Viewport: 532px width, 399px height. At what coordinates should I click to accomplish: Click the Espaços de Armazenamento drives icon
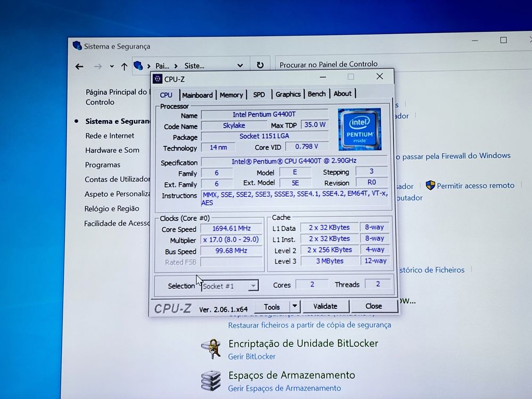point(211,380)
